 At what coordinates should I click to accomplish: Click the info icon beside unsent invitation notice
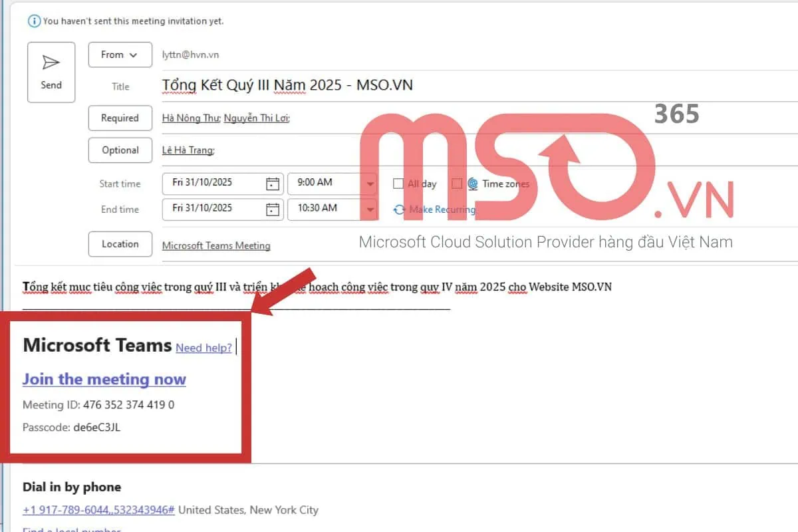(34, 21)
